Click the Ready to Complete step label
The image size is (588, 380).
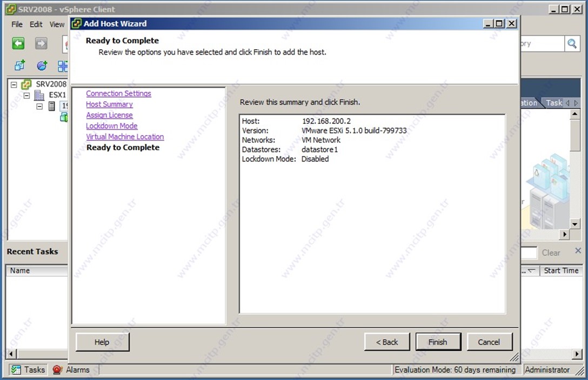(x=123, y=148)
